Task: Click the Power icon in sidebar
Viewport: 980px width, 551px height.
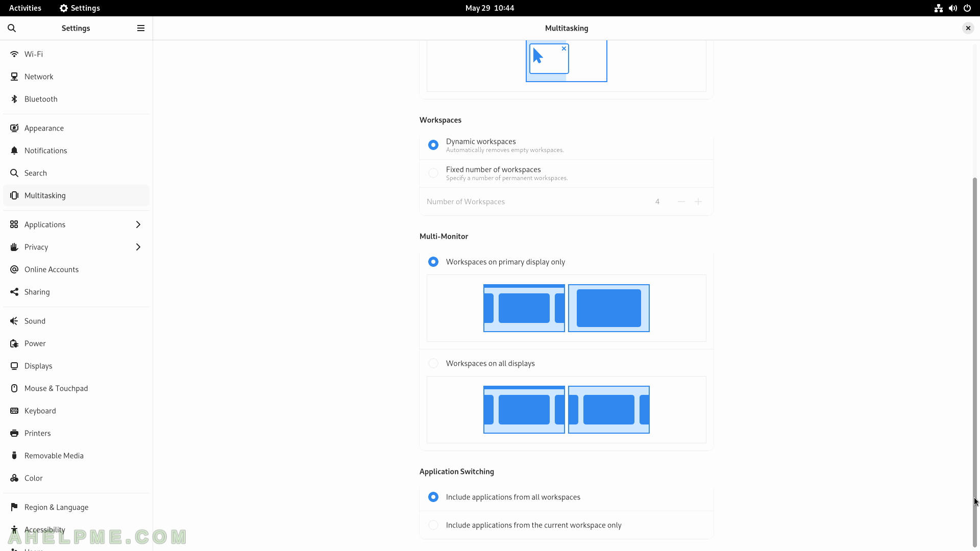Action: [14, 343]
